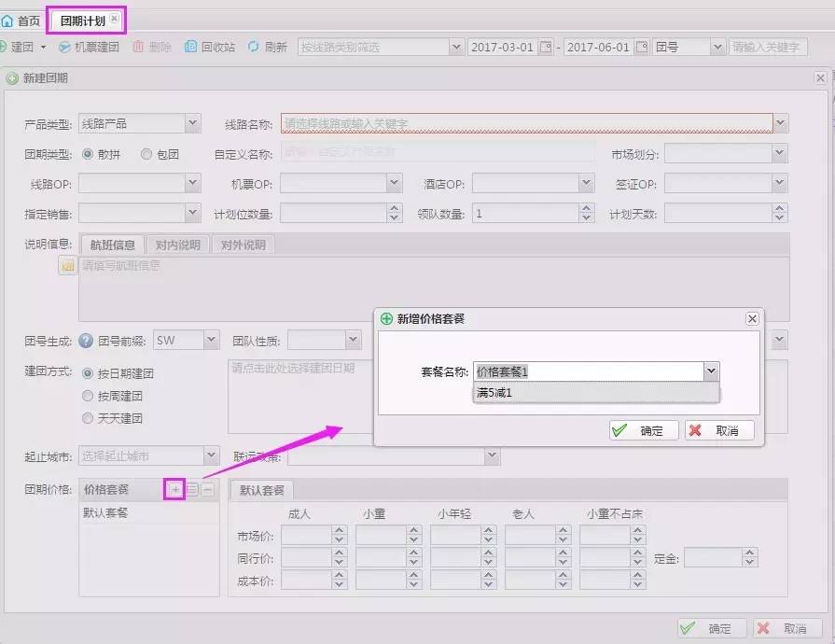This screenshot has width=835, height=644.
Task: Select the 天天建团 radio option
Action: click(x=89, y=418)
